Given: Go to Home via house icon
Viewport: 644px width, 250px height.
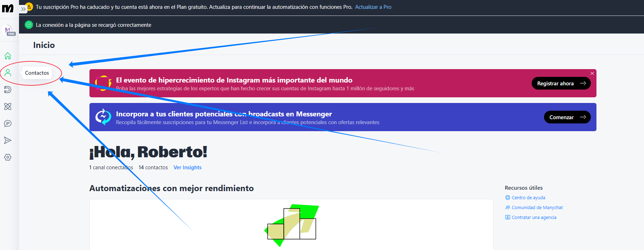Looking at the screenshot, I should click(8, 56).
